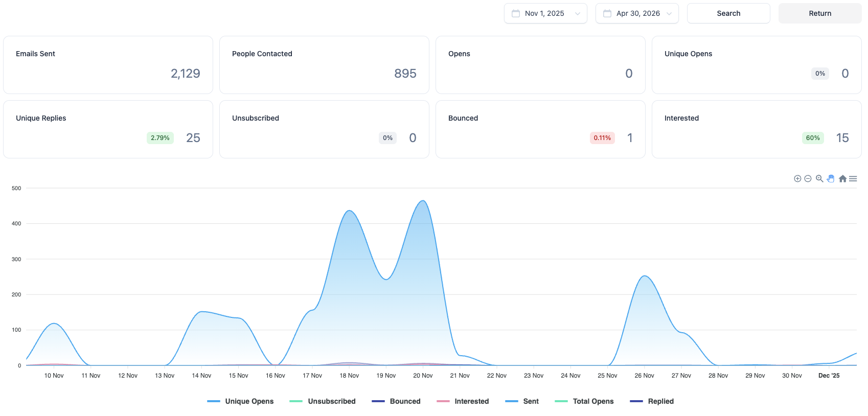This screenshot has height=416, width=868.
Task: Open the chart hamburger menu
Action: point(853,178)
